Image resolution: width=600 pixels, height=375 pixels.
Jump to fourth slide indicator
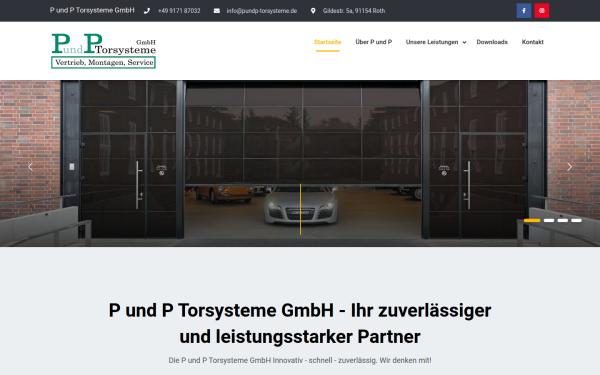pos(576,220)
